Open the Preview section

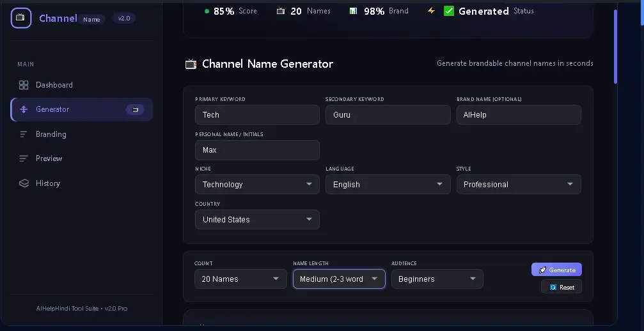coord(82,158)
